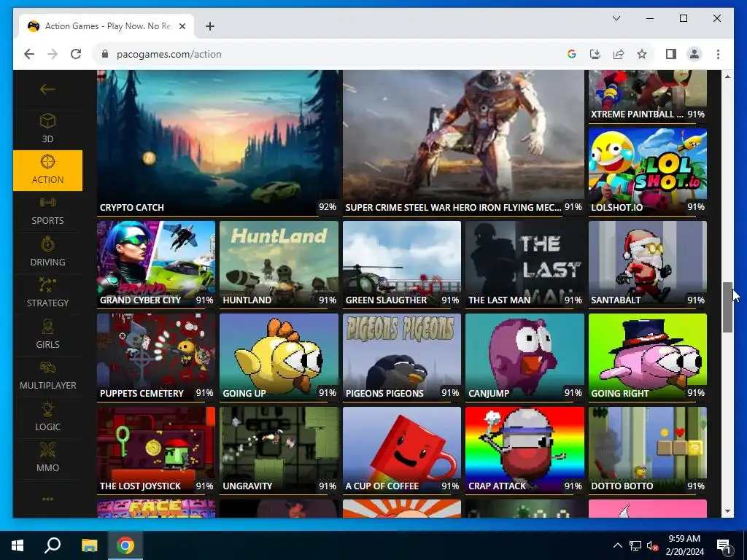Open the Windows Start menu

(18, 545)
